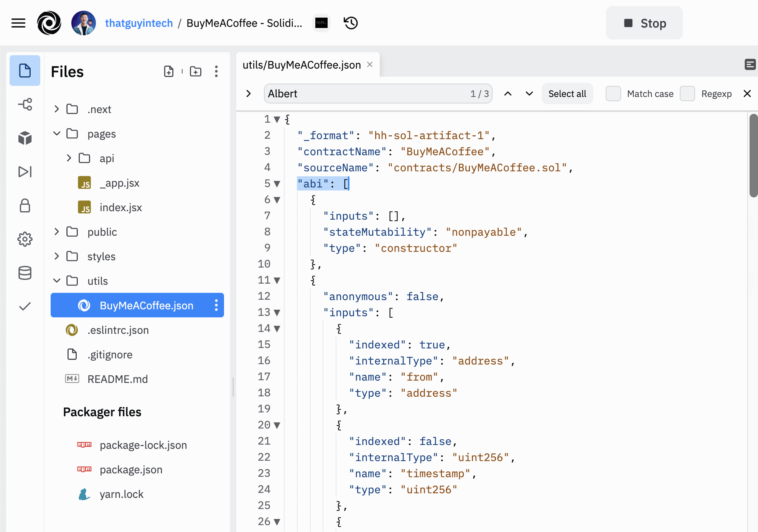The width and height of the screenshot is (758, 532).
Task: Click the add new file icon
Action: click(169, 71)
